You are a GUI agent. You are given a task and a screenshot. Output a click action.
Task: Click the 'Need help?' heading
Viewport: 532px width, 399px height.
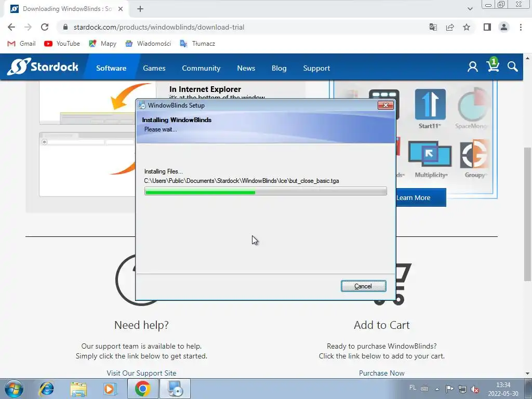tap(141, 325)
